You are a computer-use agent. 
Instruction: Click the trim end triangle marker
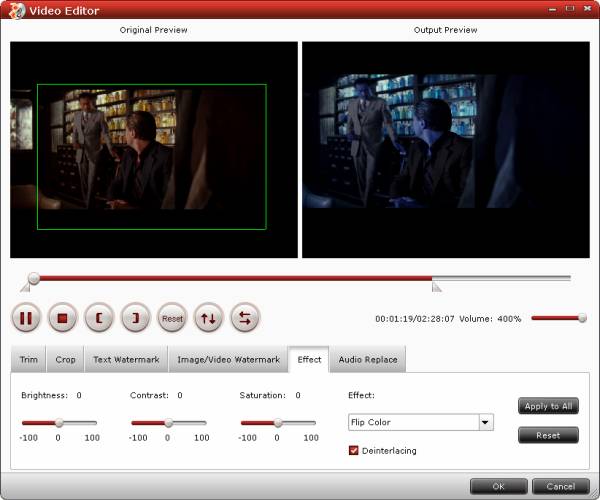pos(437,287)
